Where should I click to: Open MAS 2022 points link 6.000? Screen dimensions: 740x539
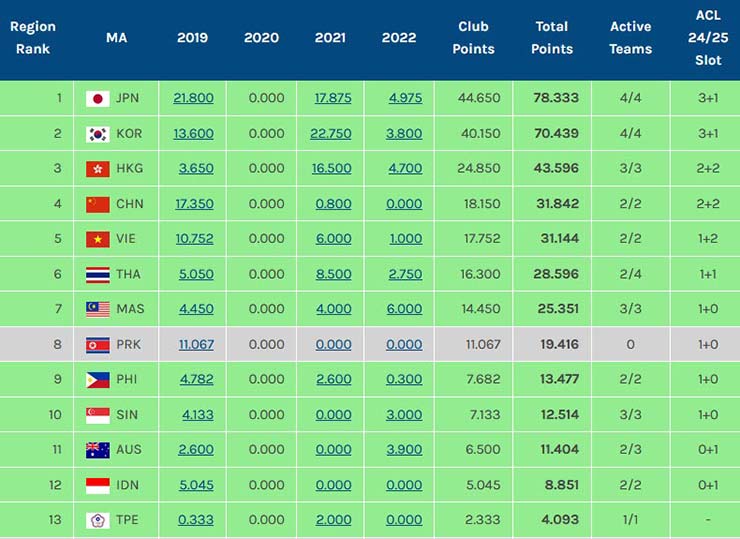pos(404,309)
